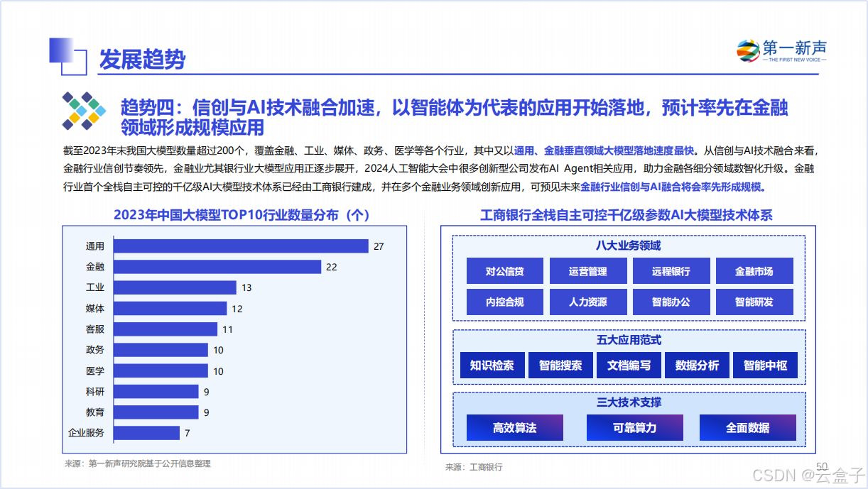Click the 可靠算力 box
The width and height of the screenshot is (868, 489).
pos(635,428)
